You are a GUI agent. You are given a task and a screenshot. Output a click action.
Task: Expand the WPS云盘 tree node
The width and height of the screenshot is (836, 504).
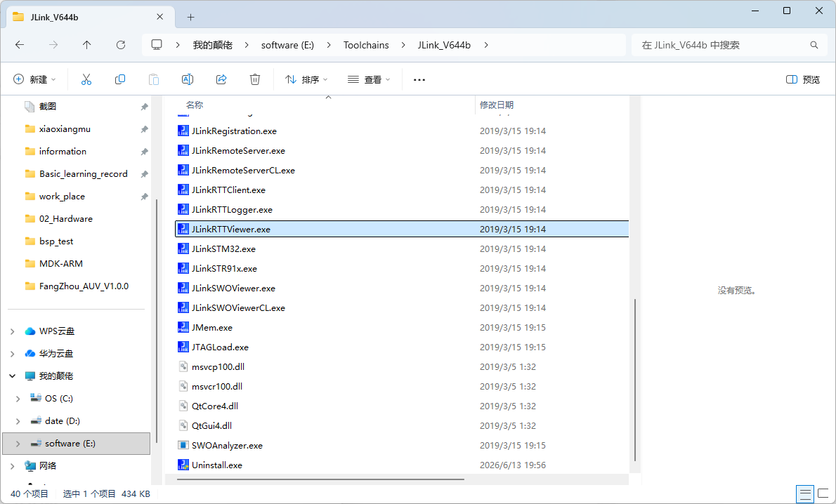(x=12, y=331)
